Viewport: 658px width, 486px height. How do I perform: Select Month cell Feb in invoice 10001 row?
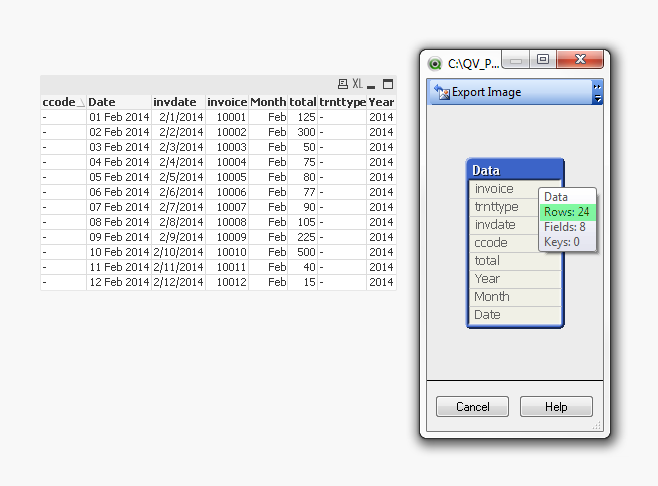[x=268, y=117]
